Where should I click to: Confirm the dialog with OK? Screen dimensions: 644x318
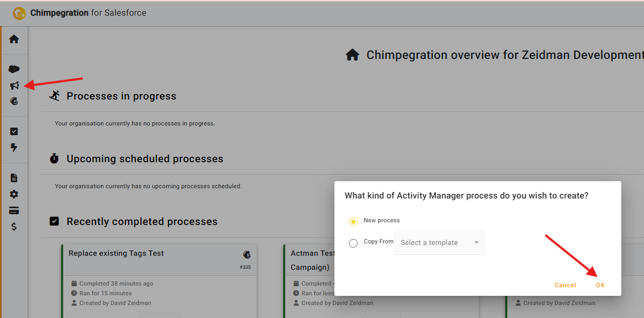coord(600,285)
